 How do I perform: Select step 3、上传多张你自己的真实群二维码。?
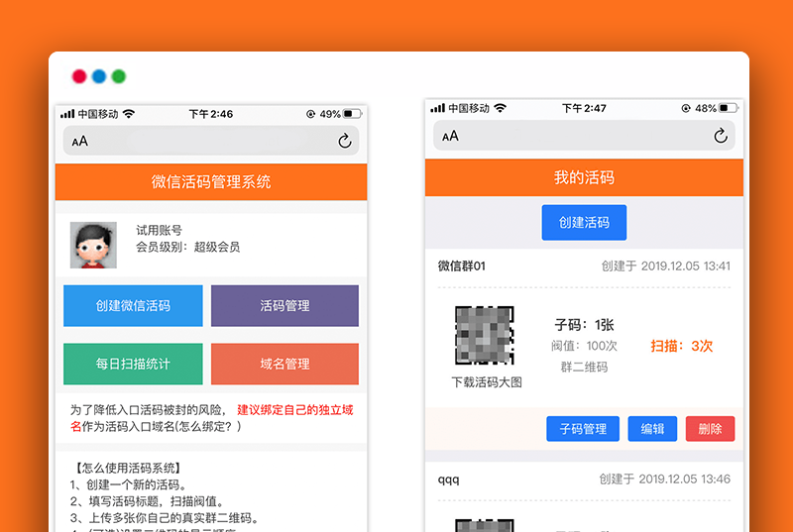click(165, 518)
